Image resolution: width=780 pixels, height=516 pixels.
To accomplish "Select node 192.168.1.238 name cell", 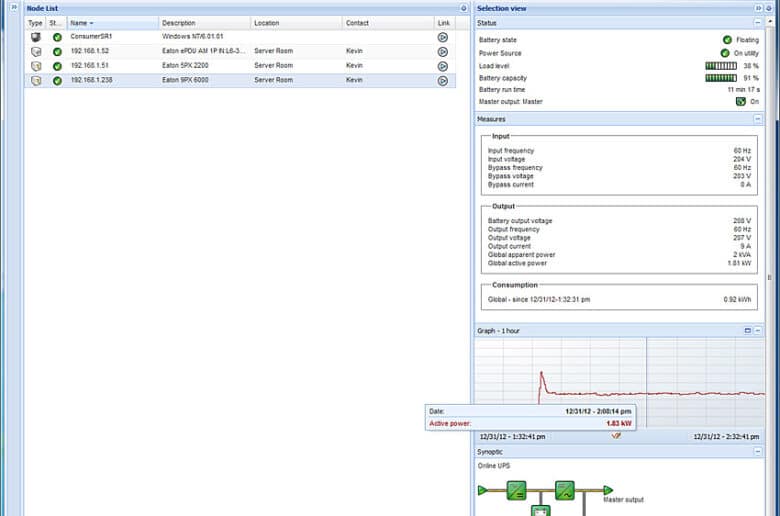I will click(91, 80).
